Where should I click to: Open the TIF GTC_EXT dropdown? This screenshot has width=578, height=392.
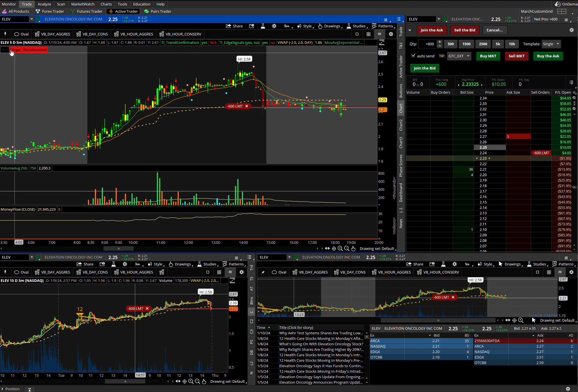(x=459, y=56)
